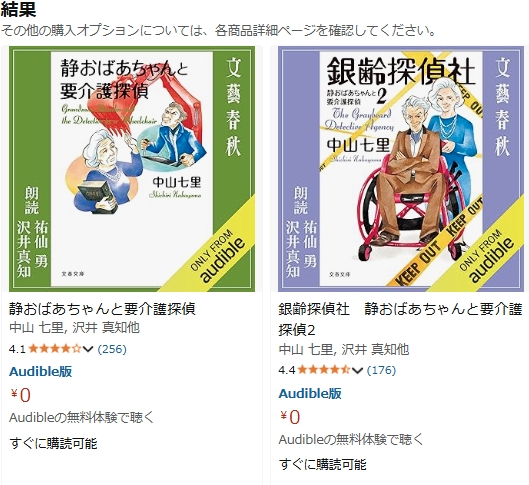Click title link 静おばあちゃんと要介護探偵
Screen dimensions: 529x485
[102, 309]
